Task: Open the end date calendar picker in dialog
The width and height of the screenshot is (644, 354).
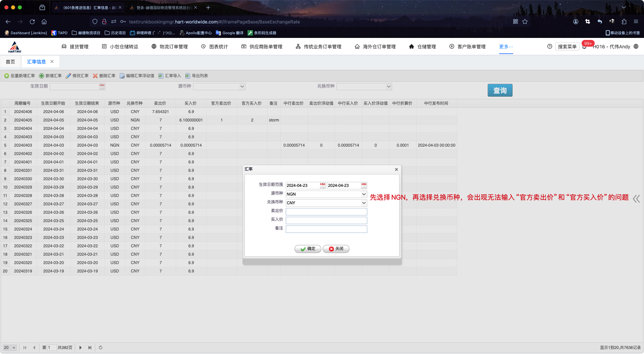Action: [364, 186]
